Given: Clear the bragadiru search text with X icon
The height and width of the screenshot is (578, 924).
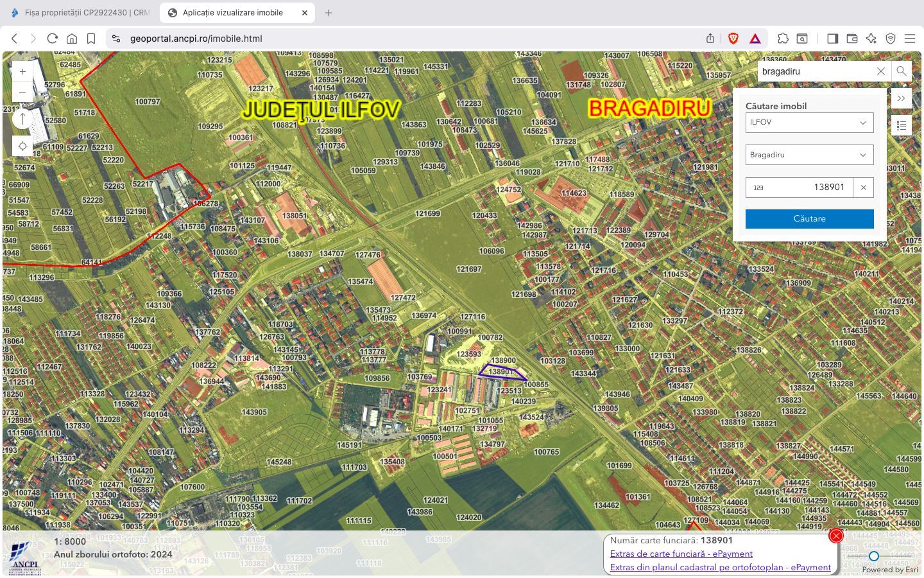Looking at the screenshot, I should [880, 71].
